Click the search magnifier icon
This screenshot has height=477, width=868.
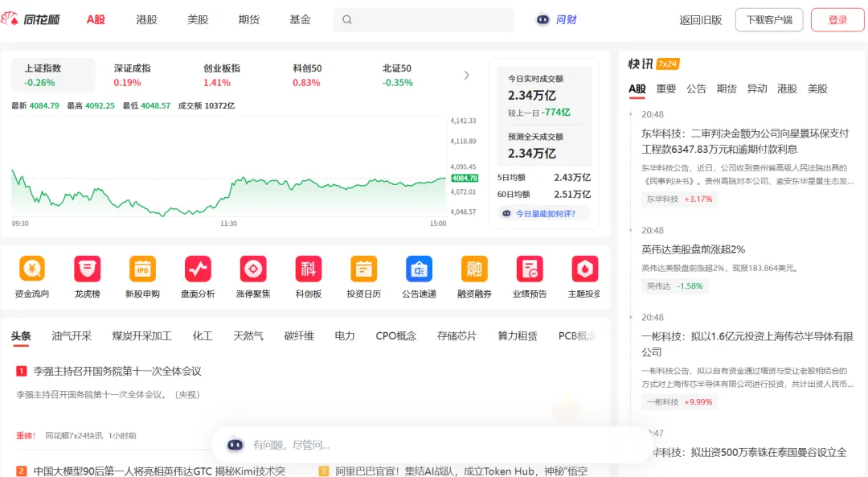click(347, 20)
